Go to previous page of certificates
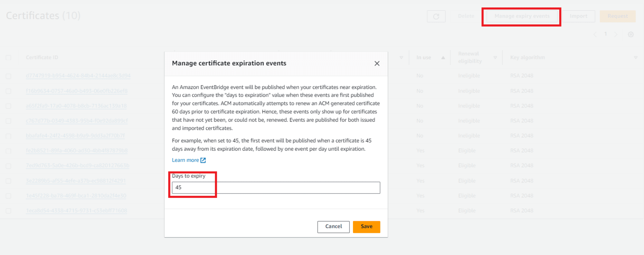Image resolution: width=644 pixels, height=255 pixels. click(x=595, y=34)
